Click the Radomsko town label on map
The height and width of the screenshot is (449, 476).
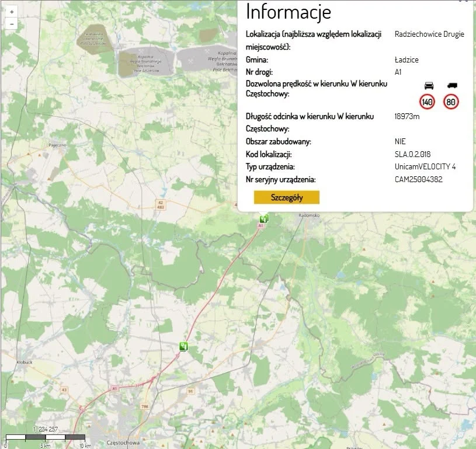point(309,215)
